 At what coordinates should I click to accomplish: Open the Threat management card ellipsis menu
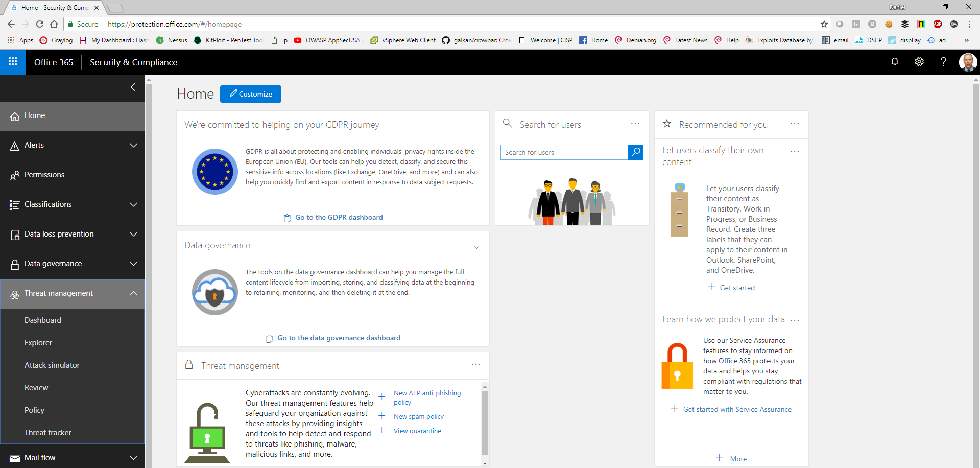coord(475,364)
